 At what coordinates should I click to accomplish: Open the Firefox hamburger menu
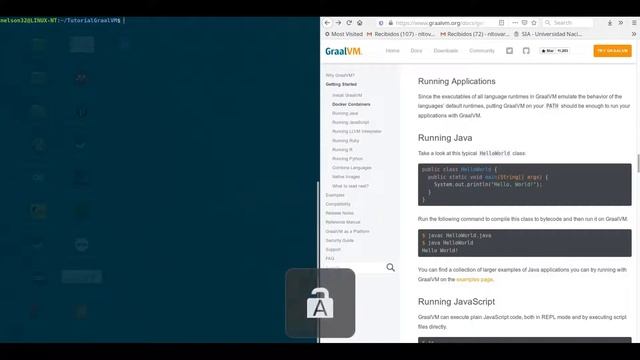pos(634,23)
